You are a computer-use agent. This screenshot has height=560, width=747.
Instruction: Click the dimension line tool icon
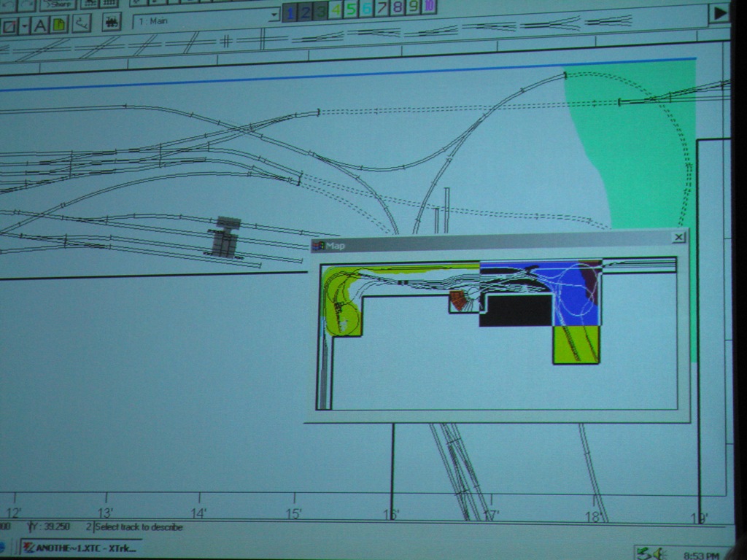(x=81, y=23)
